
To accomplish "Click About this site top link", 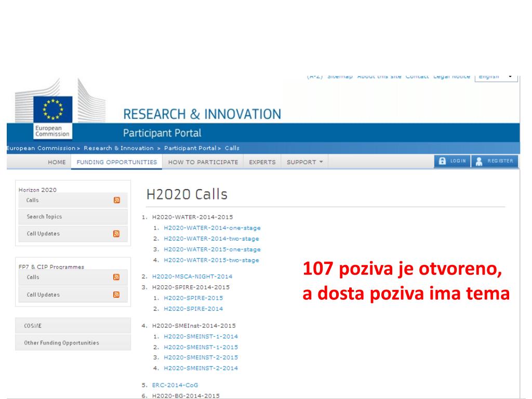I will point(379,77).
